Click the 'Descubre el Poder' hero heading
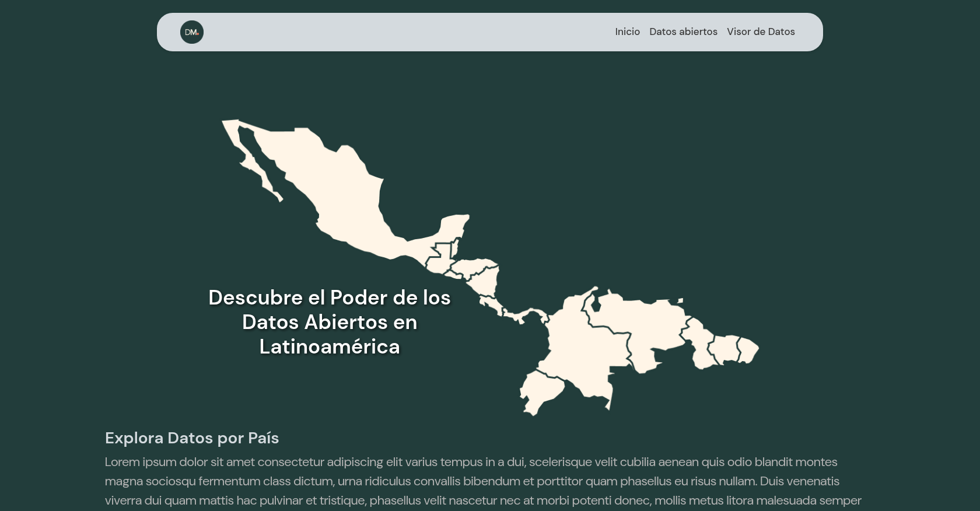 tap(330, 322)
